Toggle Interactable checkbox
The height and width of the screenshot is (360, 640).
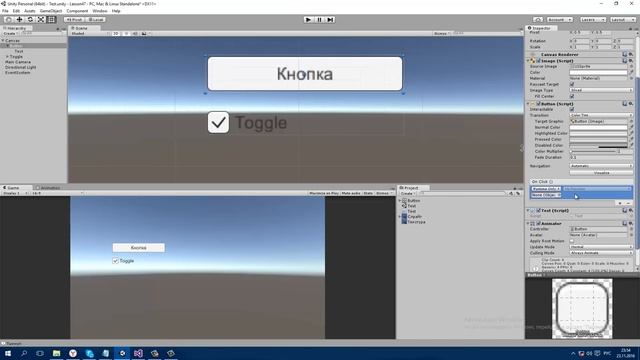click(x=572, y=109)
